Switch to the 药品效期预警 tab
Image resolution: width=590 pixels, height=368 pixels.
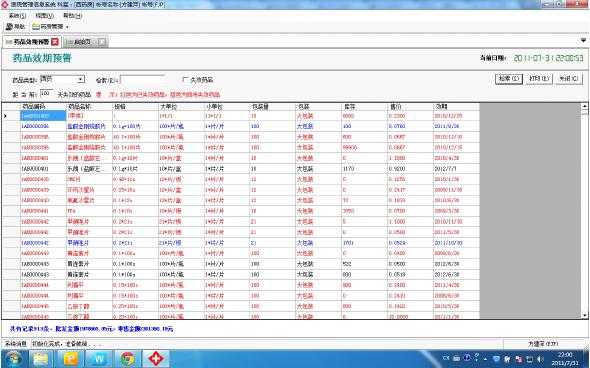click(x=31, y=42)
